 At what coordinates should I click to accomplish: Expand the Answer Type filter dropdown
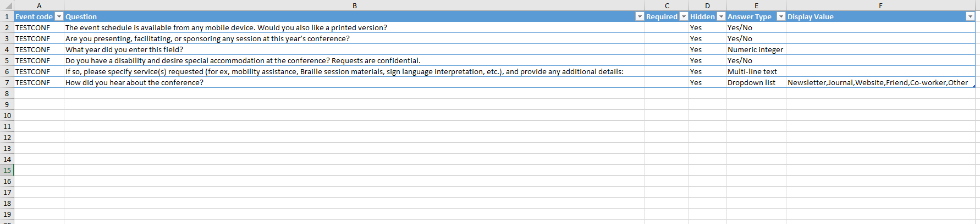pyautogui.click(x=780, y=16)
